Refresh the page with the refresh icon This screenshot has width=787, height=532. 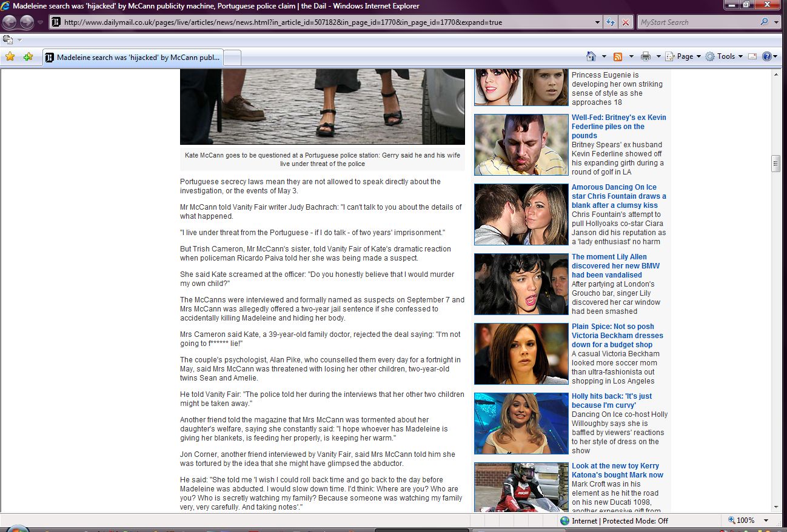click(x=611, y=22)
